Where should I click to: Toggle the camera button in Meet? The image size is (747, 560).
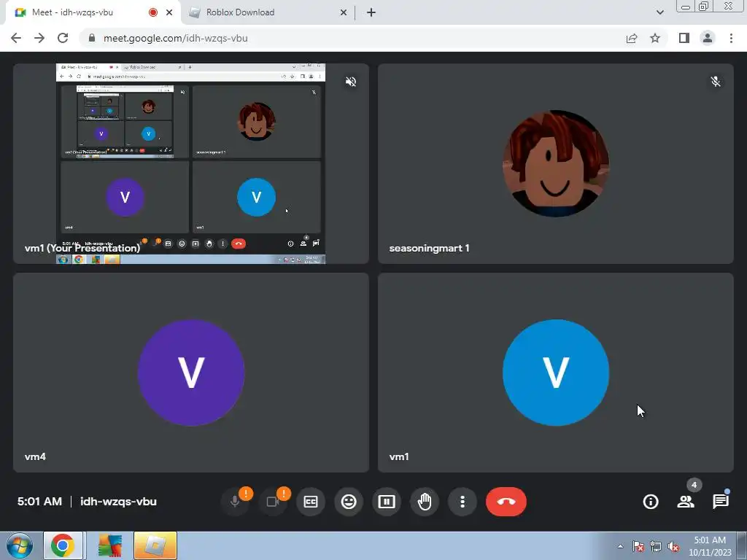pos(273,502)
